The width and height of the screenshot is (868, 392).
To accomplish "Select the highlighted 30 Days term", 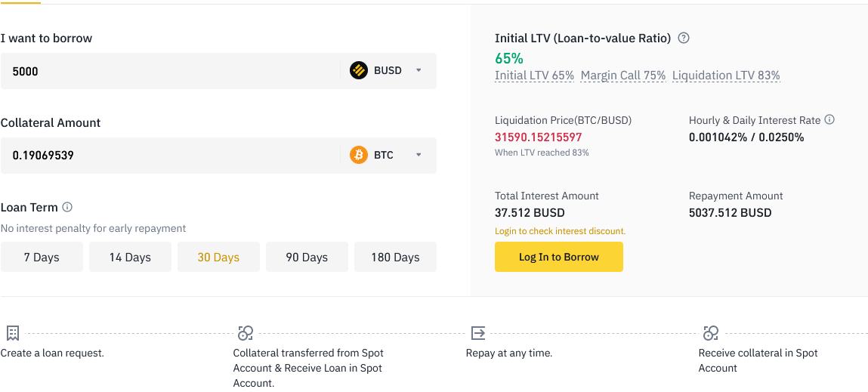I will click(218, 257).
